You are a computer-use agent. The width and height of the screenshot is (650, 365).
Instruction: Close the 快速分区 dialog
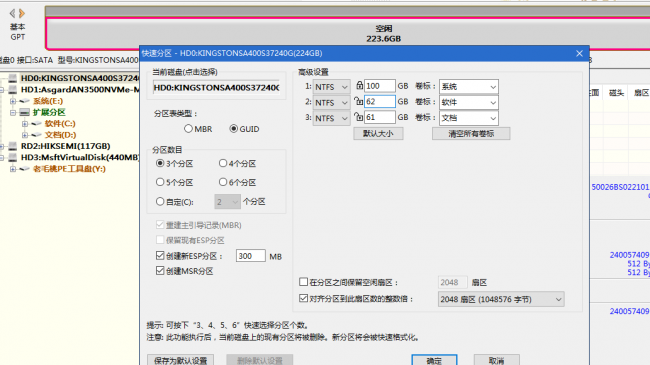tap(579, 53)
